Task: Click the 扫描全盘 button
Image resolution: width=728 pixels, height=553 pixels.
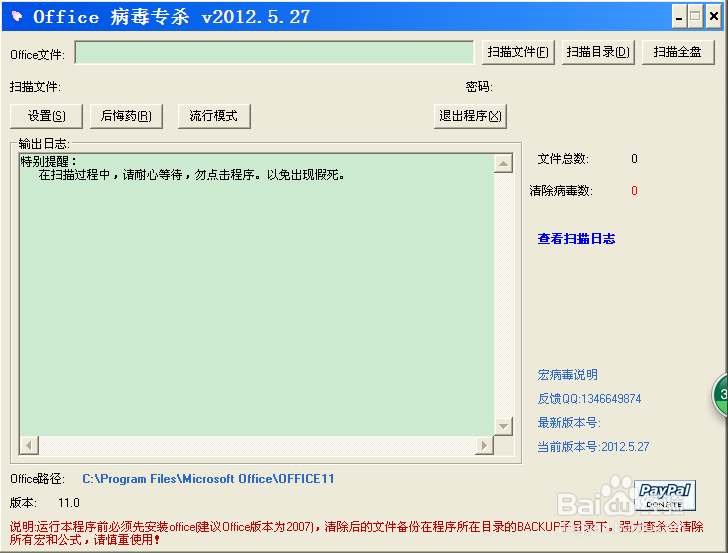Action: (x=678, y=52)
